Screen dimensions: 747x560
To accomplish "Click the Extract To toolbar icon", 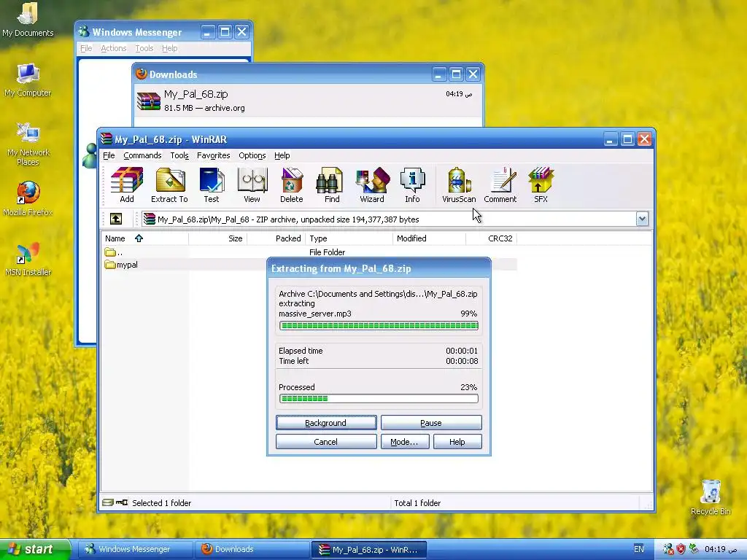I will click(x=169, y=184).
